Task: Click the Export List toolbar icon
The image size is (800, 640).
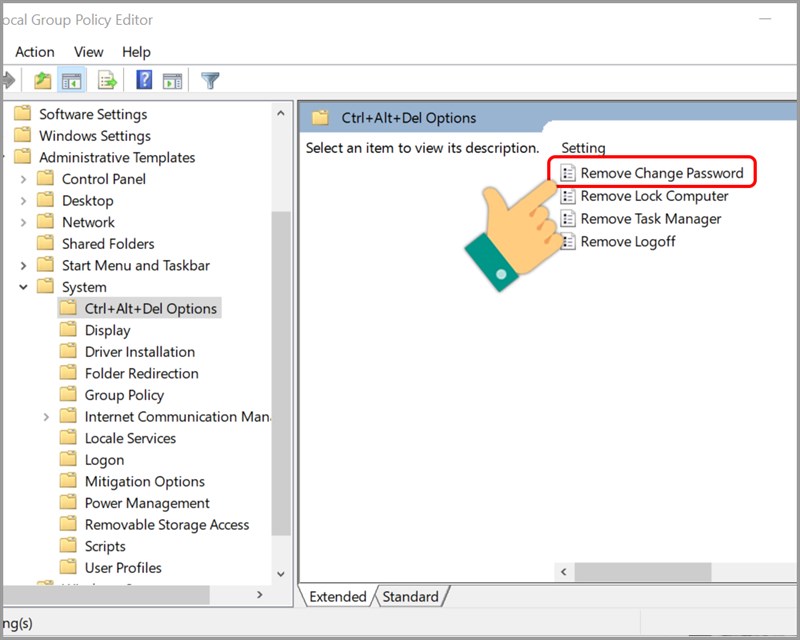Action: pos(107,80)
